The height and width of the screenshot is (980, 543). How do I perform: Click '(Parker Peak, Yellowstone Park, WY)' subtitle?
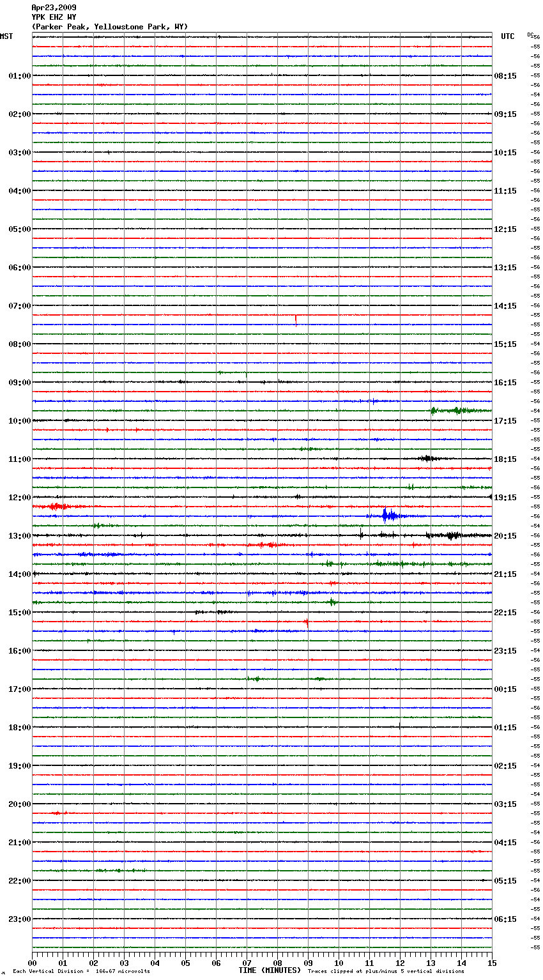[110, 27]
